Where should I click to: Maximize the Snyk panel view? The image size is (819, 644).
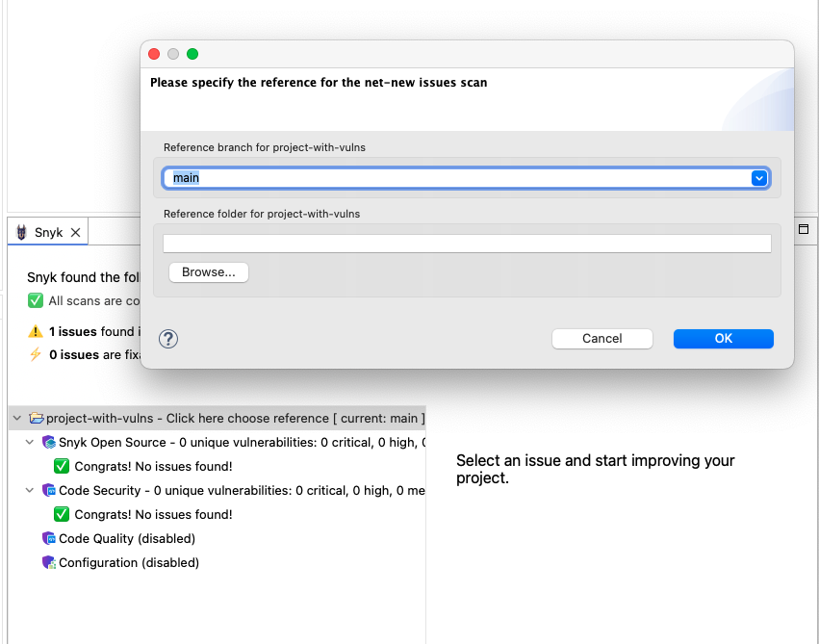coord(804,229)
